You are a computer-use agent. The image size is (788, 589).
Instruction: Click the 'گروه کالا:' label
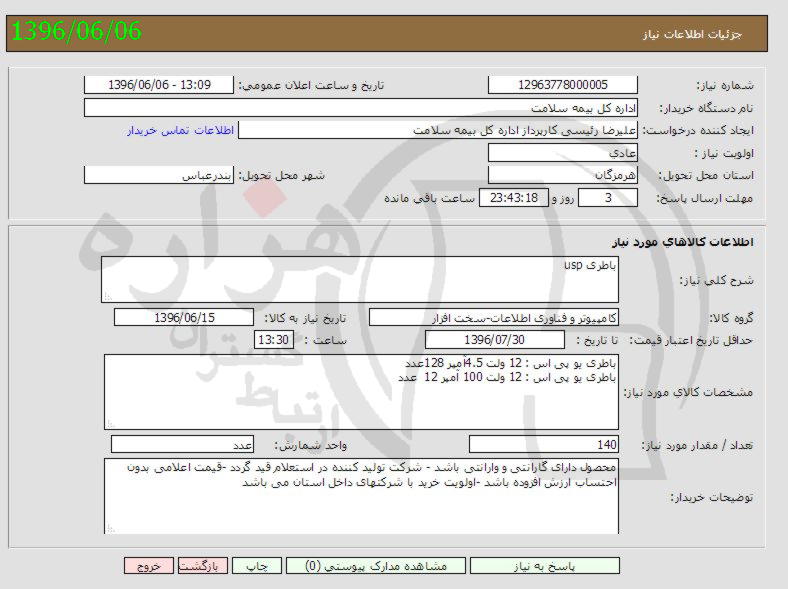[x=731, y=318]
